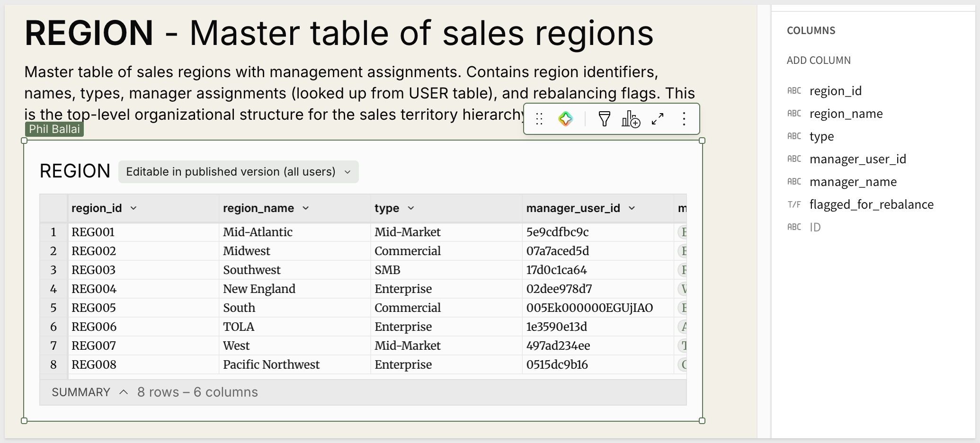Click manager id 005Ek000000EGUjIAO cell
This screenshot has height=443, width=980.
(x=598, y=308)
